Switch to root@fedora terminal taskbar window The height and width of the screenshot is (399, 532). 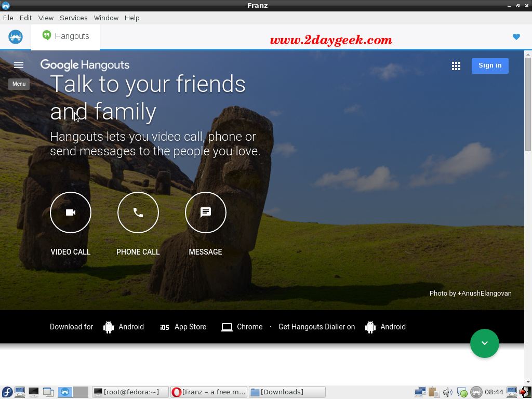[130, 392]
